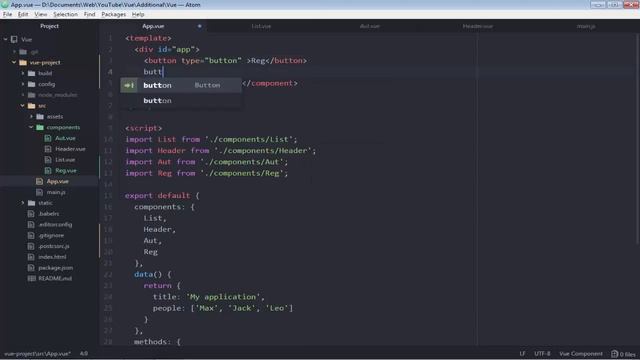Viewport: 640px width, 360px height.
Task: Open the Help menu
Action: (138, 14)
